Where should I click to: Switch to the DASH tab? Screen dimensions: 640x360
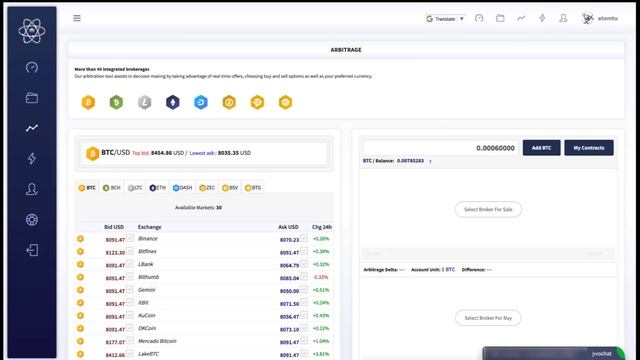[x=182, y=188]
